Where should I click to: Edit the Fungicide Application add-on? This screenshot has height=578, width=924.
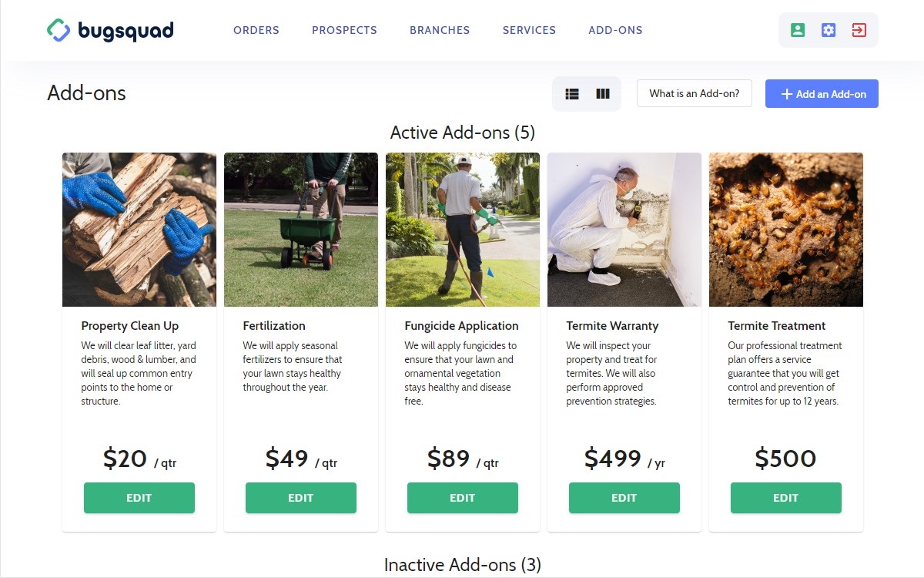pyautogui.click(x=463, y=498)
